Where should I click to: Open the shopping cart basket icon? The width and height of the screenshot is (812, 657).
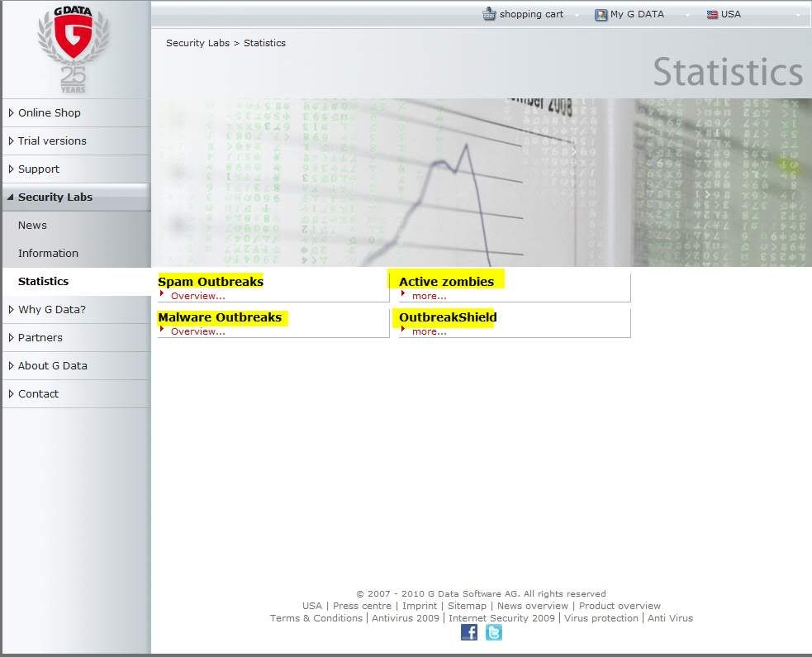[489, 14]
